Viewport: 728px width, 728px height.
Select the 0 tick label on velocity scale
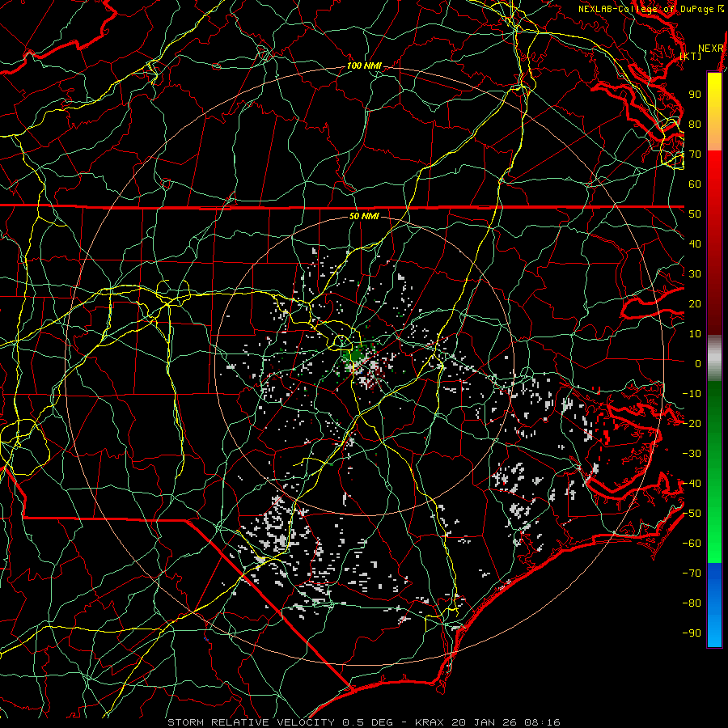(x=698, y=364)
